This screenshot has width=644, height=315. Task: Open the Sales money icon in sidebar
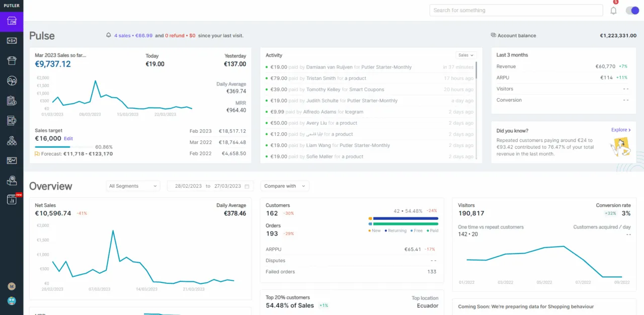(12, 41)
